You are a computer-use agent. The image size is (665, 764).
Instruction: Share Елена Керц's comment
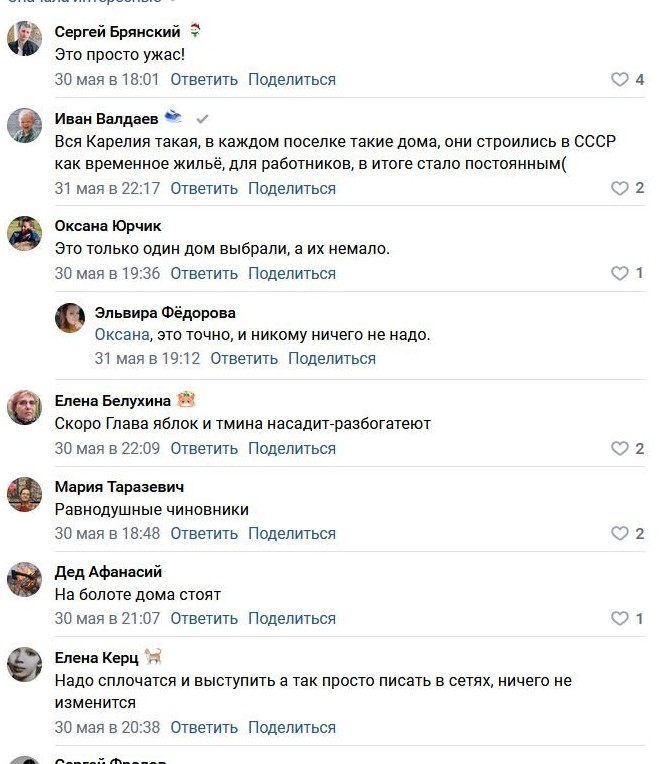pyautogui.click(x=292, y=728)
